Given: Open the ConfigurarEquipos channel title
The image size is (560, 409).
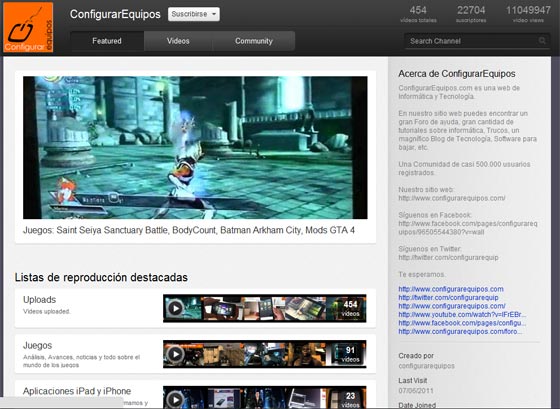Looking at the screenshot, I should 115,14.
